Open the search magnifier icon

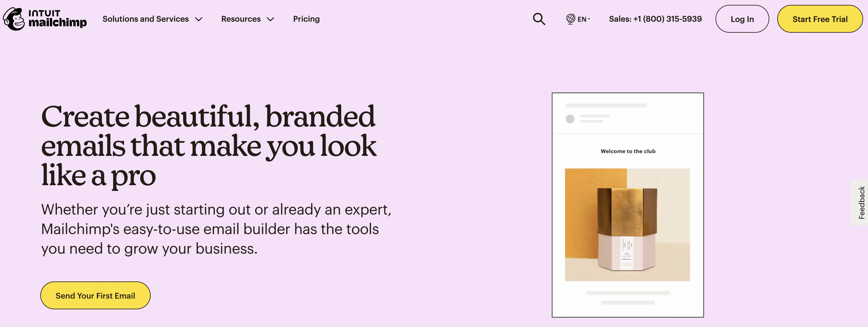539,19
